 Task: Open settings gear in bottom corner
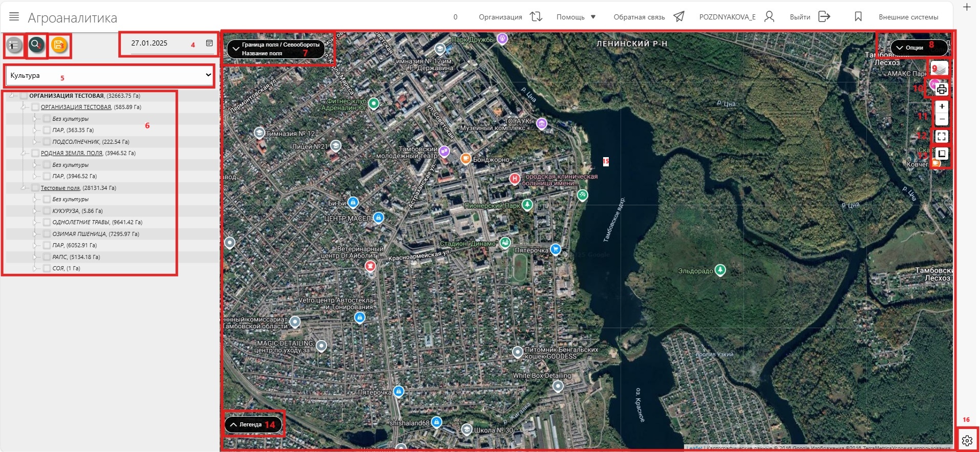click(967, 440)
